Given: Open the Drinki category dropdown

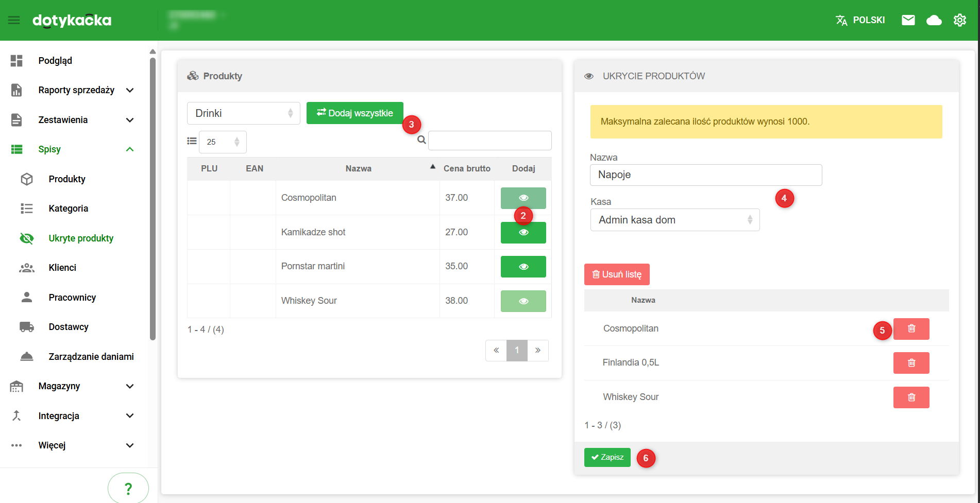Looking at the screenshot, I should point(243,113).
